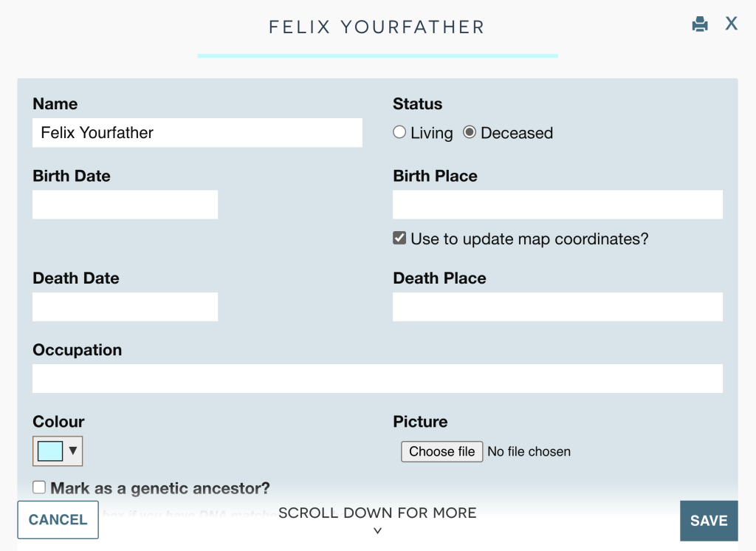Click the 'SCROLL DOWN FOR MORE' text

[x=377, y=513]
